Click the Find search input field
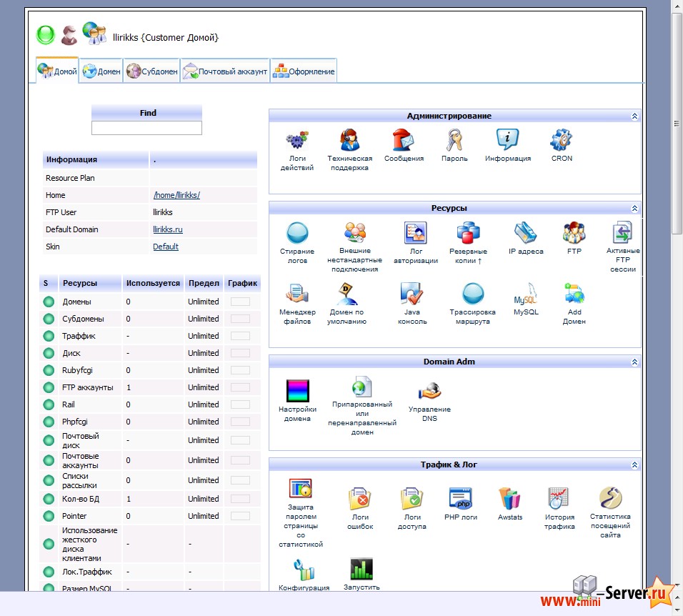The image size is (683, 616). tap(146, 128)
